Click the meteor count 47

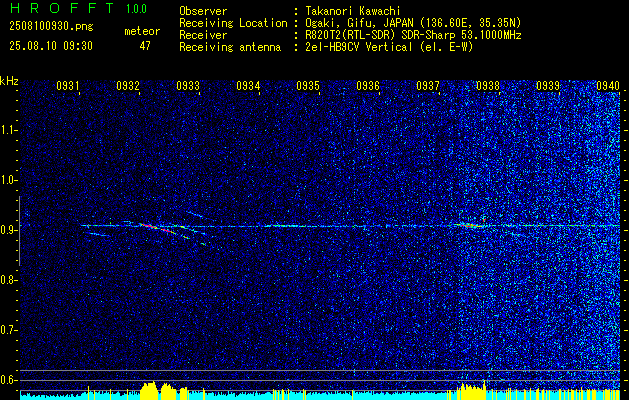[x=145, y=46]
